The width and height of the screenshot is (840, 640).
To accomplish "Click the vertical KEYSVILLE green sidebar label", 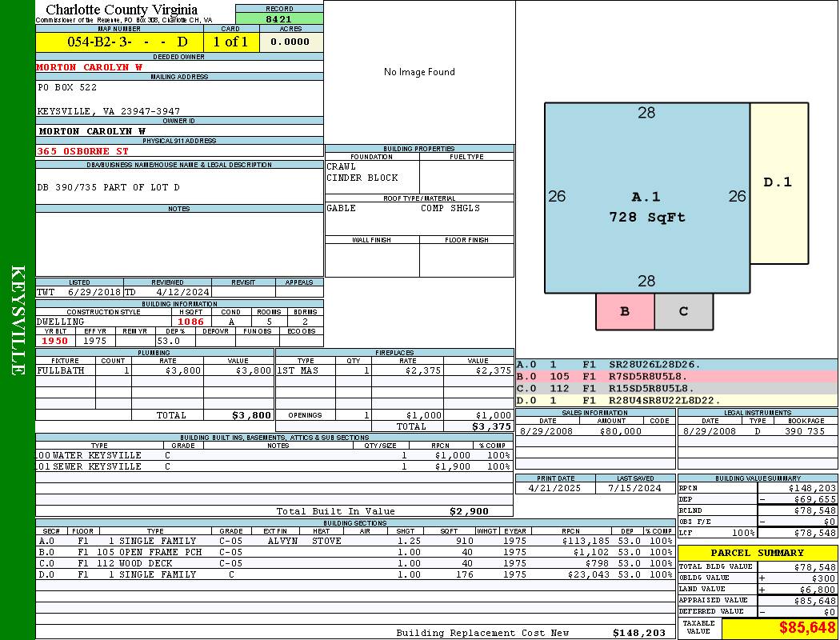I will click(18, 320).
